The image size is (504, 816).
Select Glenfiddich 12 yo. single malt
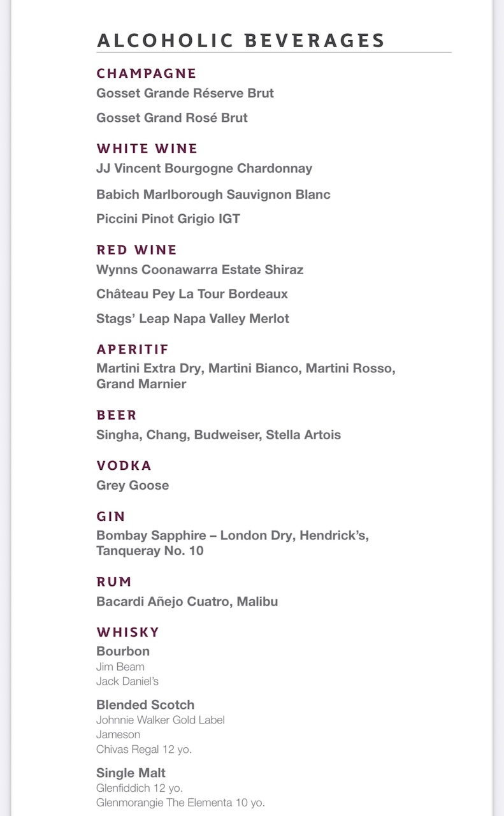click(140, 788)
